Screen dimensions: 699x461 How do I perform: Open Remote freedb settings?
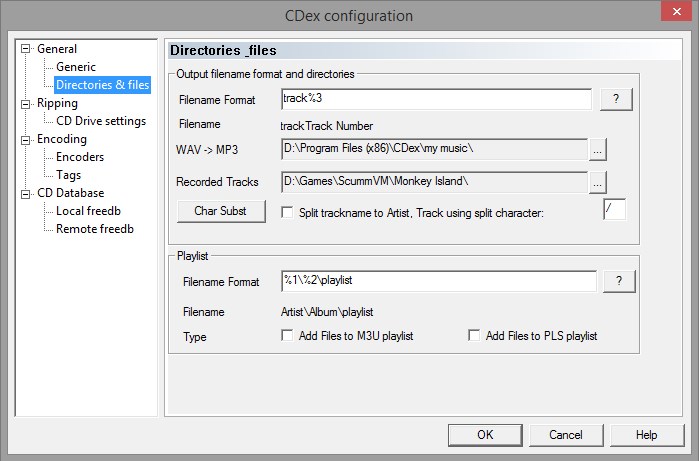95,229
